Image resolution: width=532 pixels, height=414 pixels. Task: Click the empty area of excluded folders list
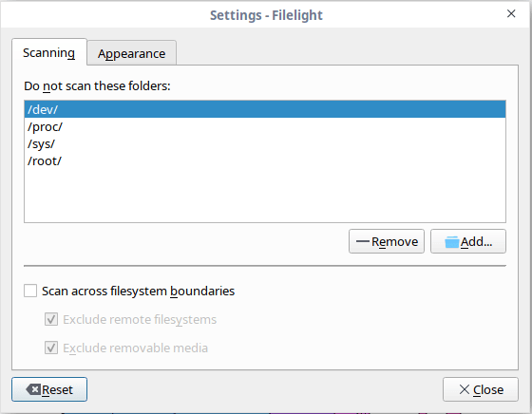265,196
